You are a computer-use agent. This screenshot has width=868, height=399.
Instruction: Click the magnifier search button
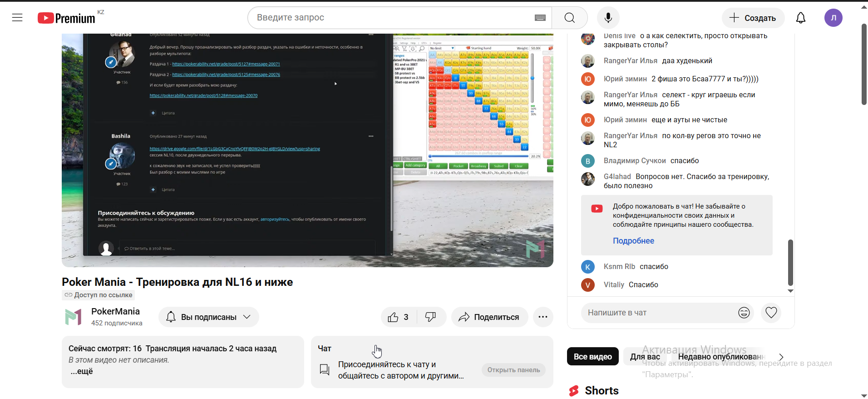coord(570,18)
